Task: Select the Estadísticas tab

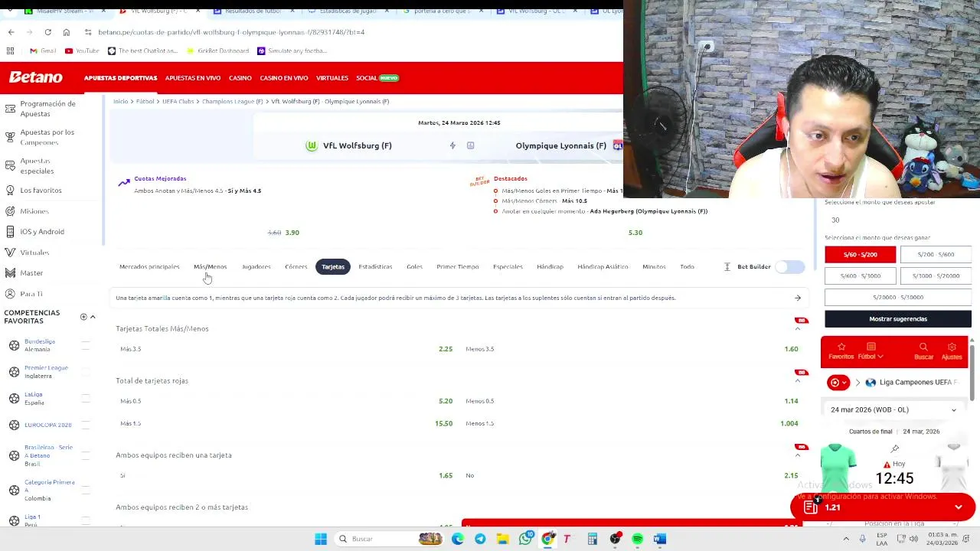Action: coord(375,266)
